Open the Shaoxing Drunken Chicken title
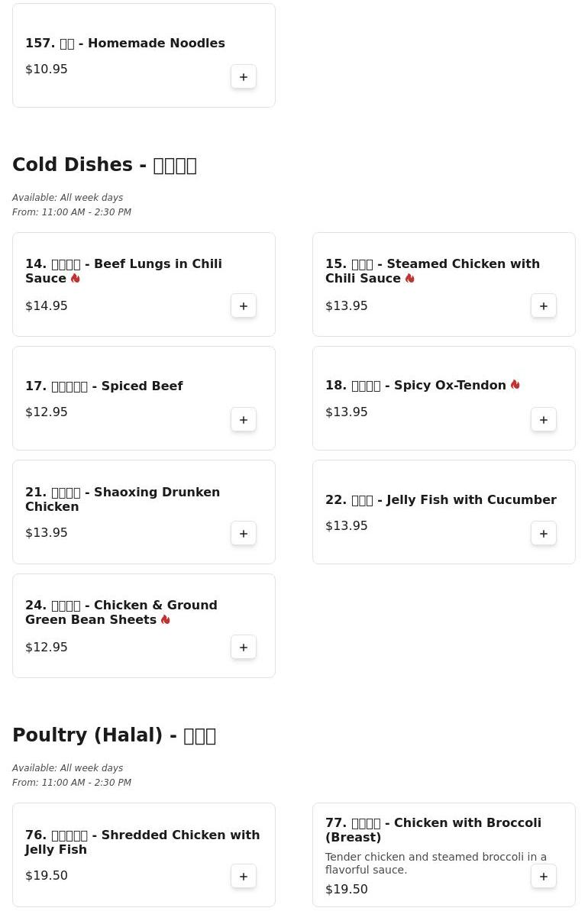 122,499
